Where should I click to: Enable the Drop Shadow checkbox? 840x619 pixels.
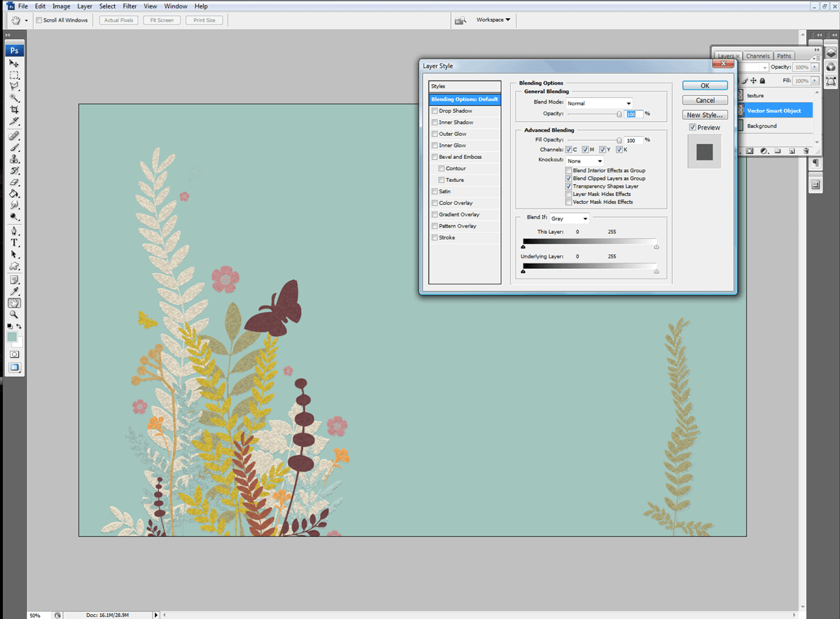click(x=435, y=111)
